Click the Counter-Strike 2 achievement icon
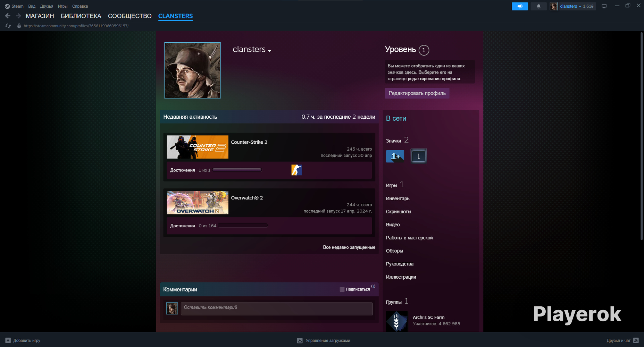 (x=297, y=170)
